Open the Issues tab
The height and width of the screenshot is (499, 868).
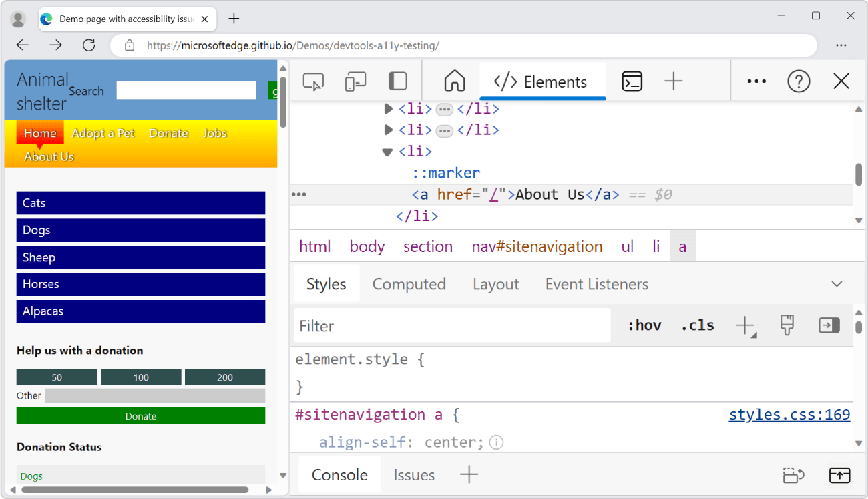point(414,474)
